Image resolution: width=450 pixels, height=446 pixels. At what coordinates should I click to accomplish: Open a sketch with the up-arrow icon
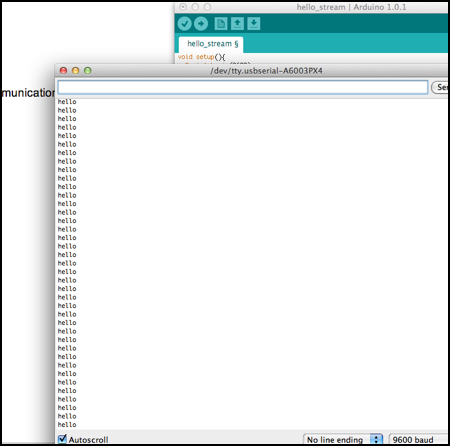click(x=237, y=24)
